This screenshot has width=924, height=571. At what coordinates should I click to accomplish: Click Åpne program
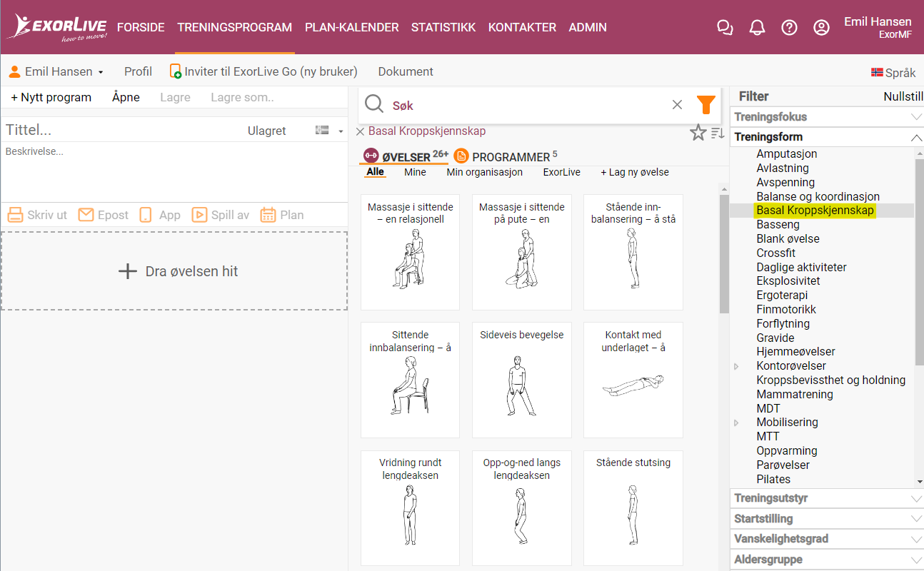click(x=126, y=97)
